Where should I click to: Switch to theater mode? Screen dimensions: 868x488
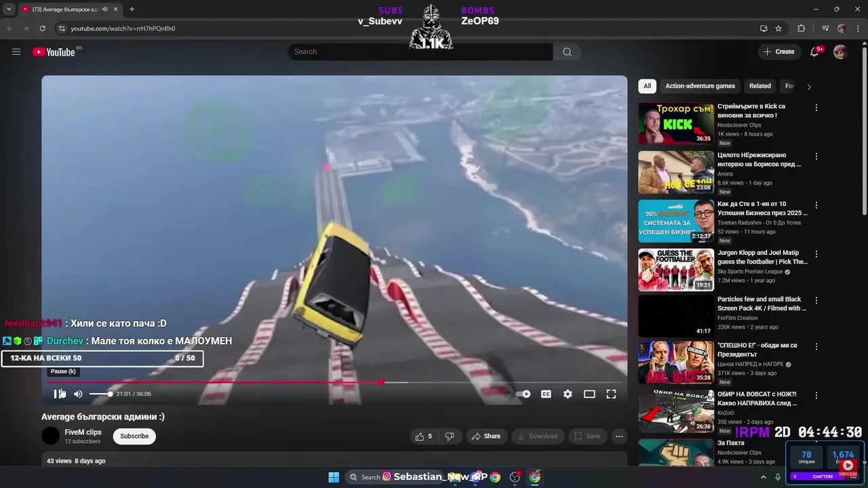tap(589, 394)
